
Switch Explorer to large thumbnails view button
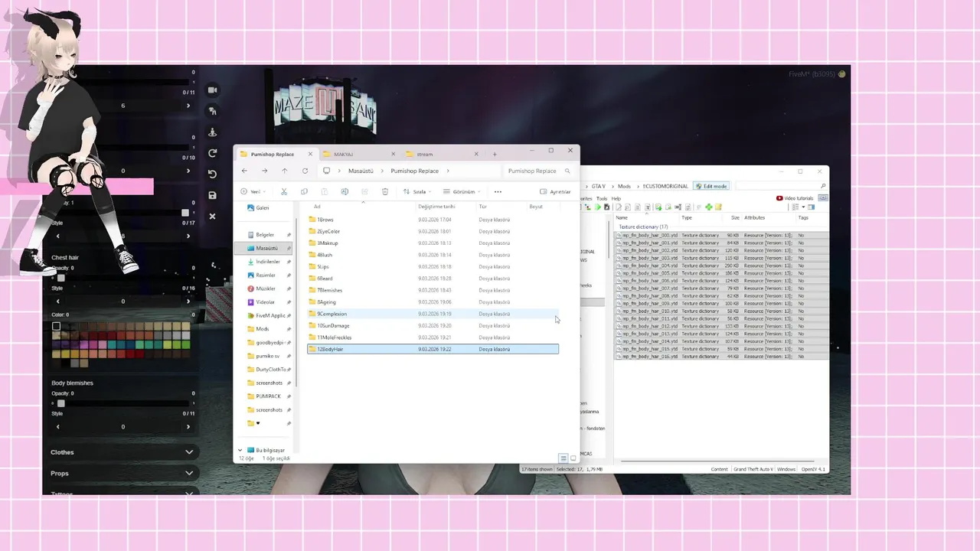tap(573, 458)
